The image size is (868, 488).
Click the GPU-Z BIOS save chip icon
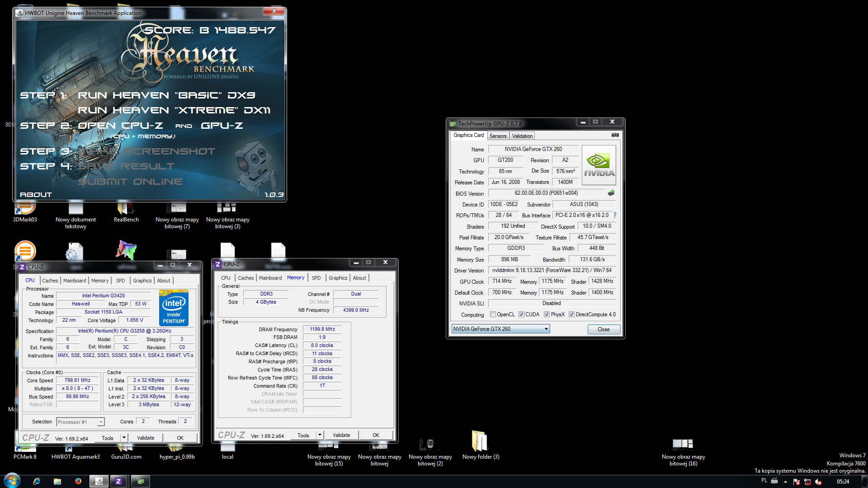tap(611, 193)
